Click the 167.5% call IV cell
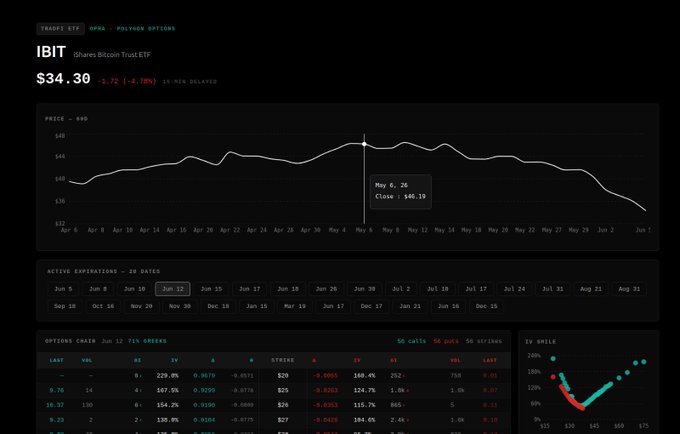This screenshot has width=680, height=434. coord(167,390)
